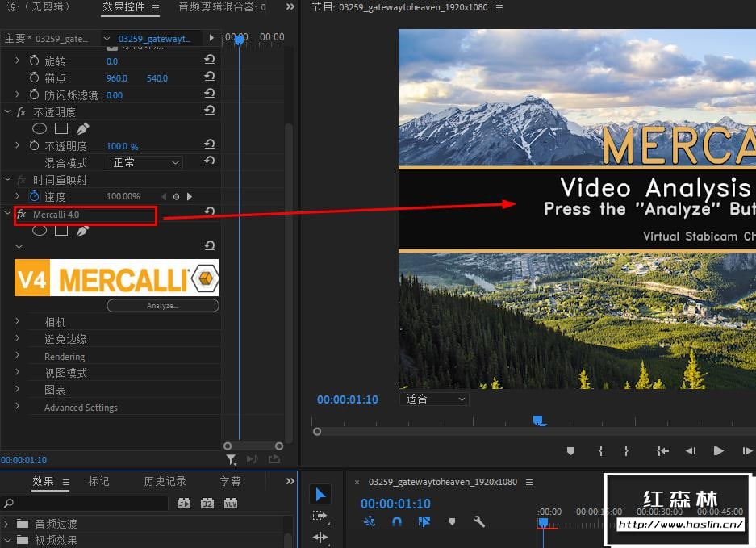Click the YUV effects filter icon
The height and width of the screenshot is (548, 756).
pyautogui.click(x=231, y=504)
